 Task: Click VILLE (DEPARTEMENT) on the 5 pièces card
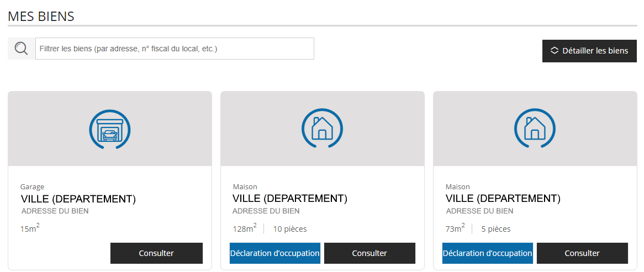[x=503, y=199]
